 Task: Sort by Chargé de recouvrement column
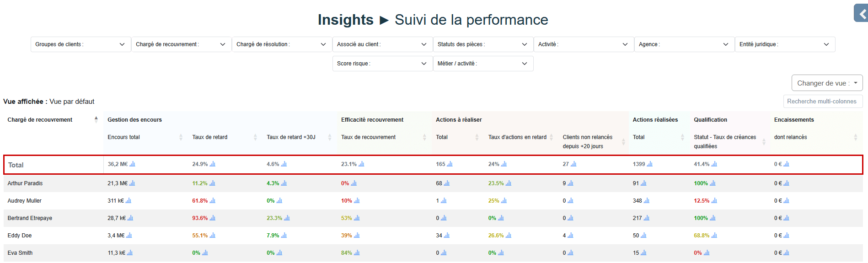pos(96,120)
